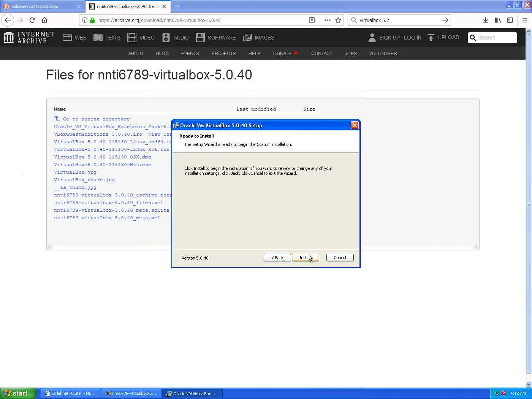Open the JOBS menu item
Screen dimensions: 532x399
click(x=351, y=54)
